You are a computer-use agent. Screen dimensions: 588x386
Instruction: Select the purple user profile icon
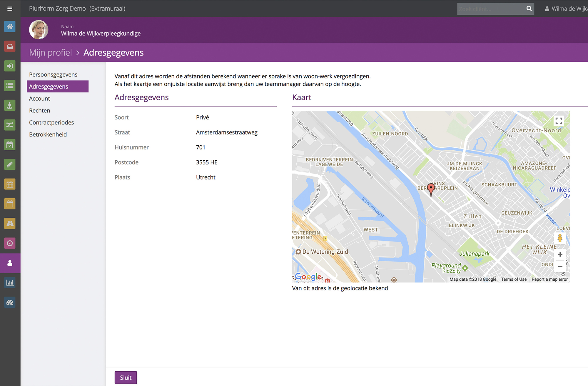click(10, 263)
